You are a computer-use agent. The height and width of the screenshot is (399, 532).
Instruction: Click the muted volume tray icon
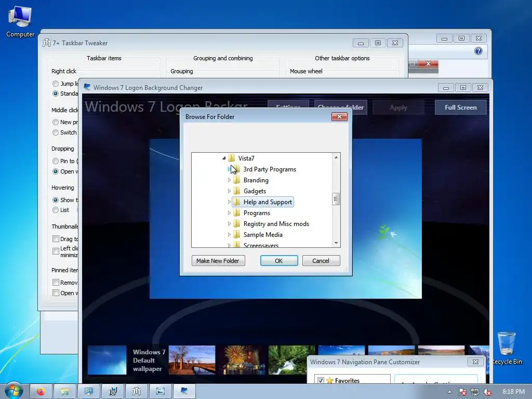coord(487,392)
